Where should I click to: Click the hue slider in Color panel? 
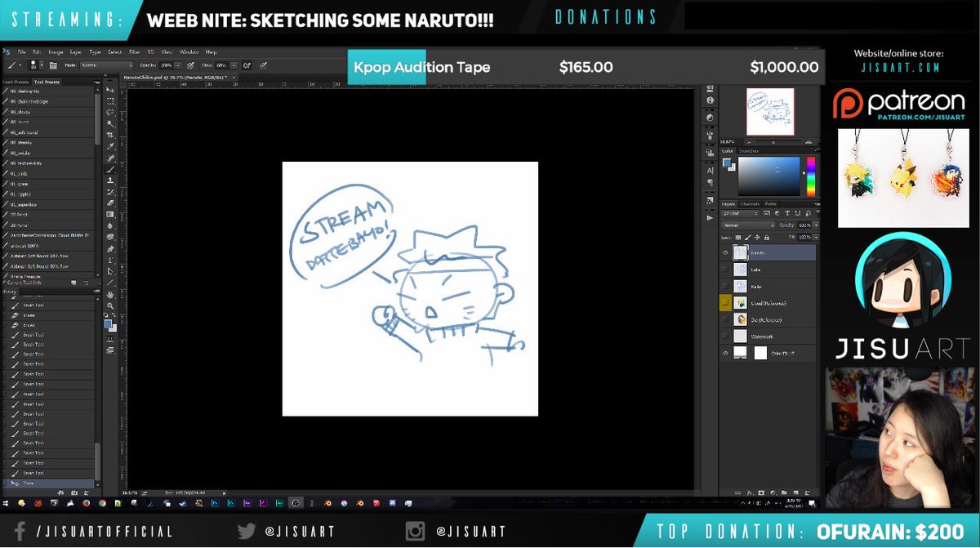tap(810, 176)
